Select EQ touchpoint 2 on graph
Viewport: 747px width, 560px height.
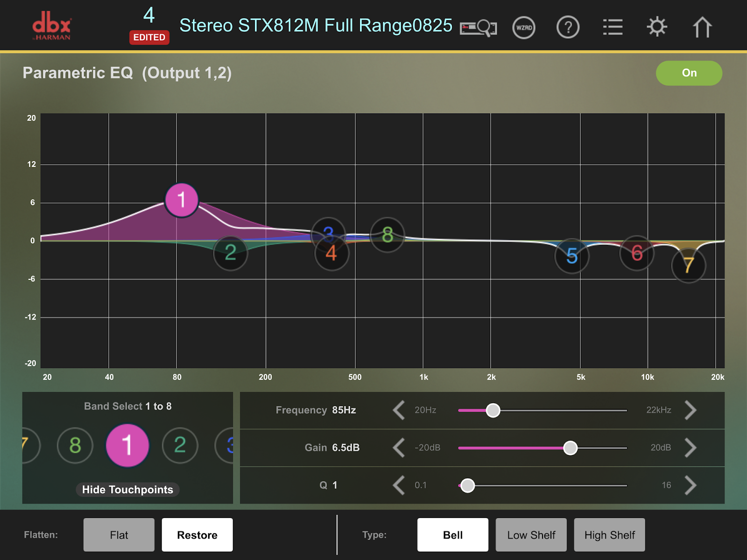[230, 253]
